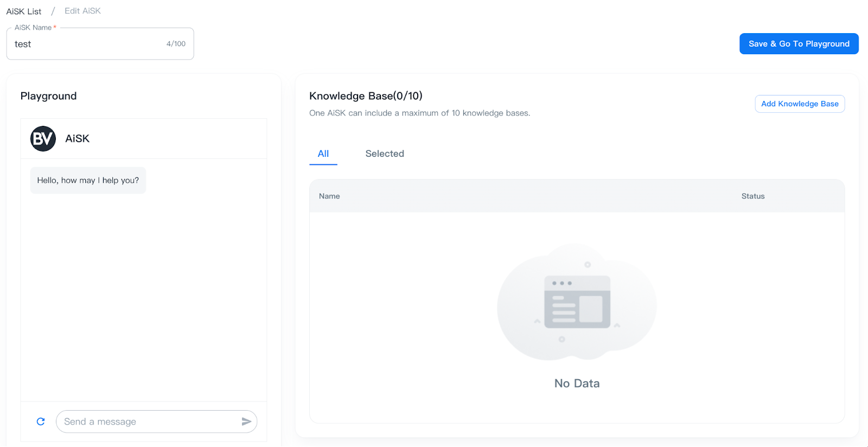Click the send message paper plane icon

click(x=246, y=422)
